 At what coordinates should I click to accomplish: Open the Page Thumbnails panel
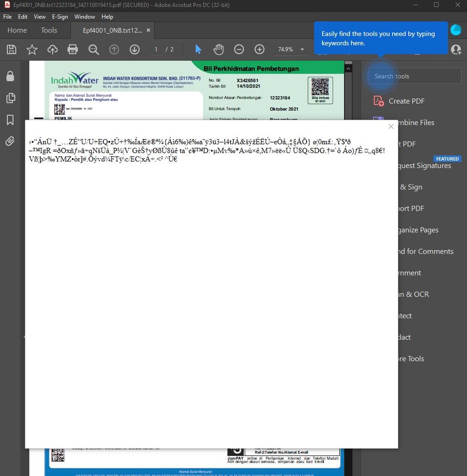[10, 98]
